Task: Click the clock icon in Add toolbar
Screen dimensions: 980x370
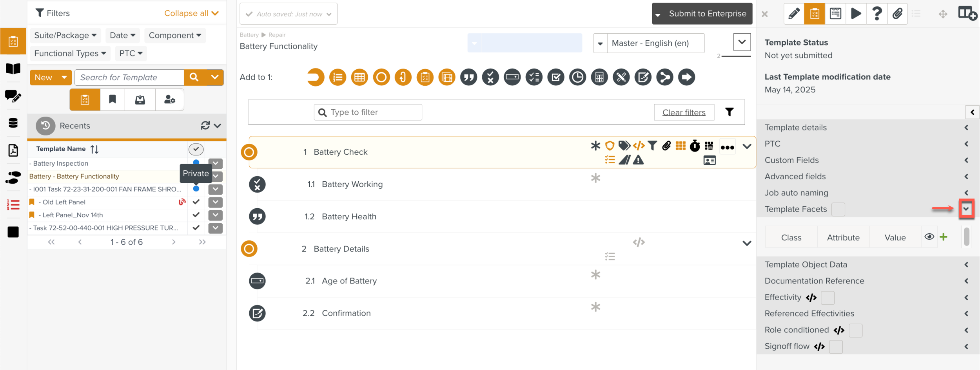Action: pyautogui.click(x=577, y=77)
